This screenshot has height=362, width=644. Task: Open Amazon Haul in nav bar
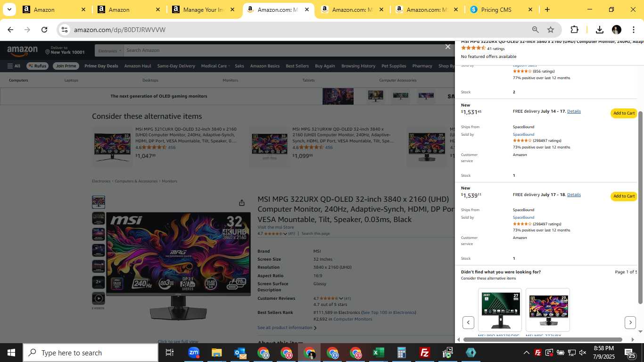click(138, 66)
